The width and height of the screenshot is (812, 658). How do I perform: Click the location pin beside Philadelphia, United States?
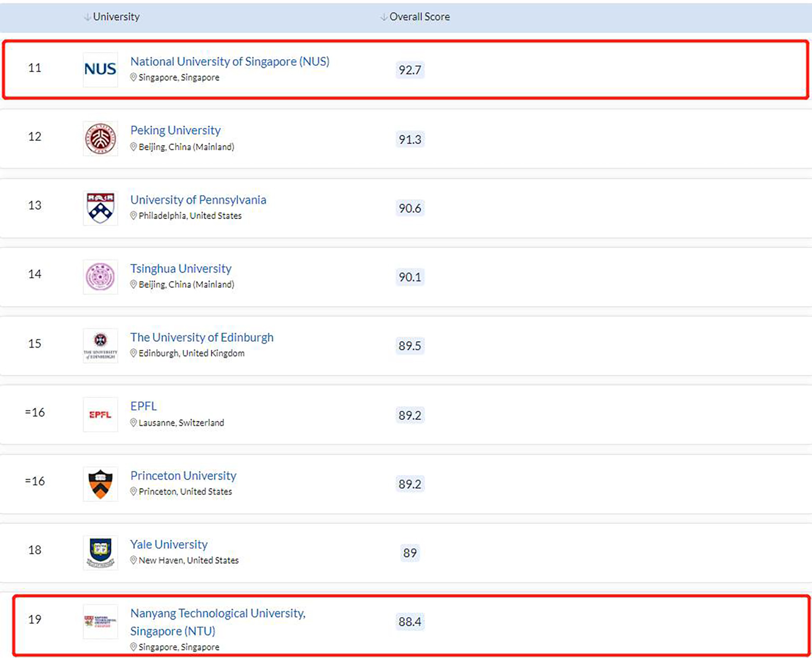133,216
